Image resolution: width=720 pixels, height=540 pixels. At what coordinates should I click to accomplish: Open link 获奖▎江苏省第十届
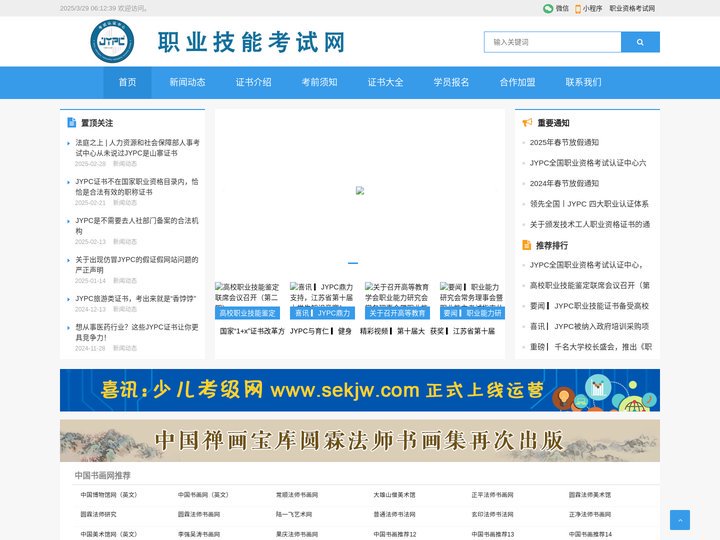(462, 331)
